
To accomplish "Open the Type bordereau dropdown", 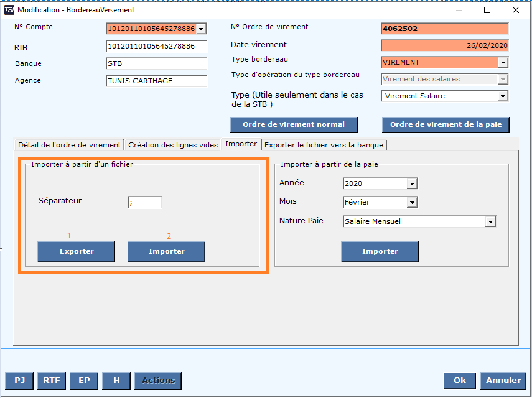I will coord(503,63).
